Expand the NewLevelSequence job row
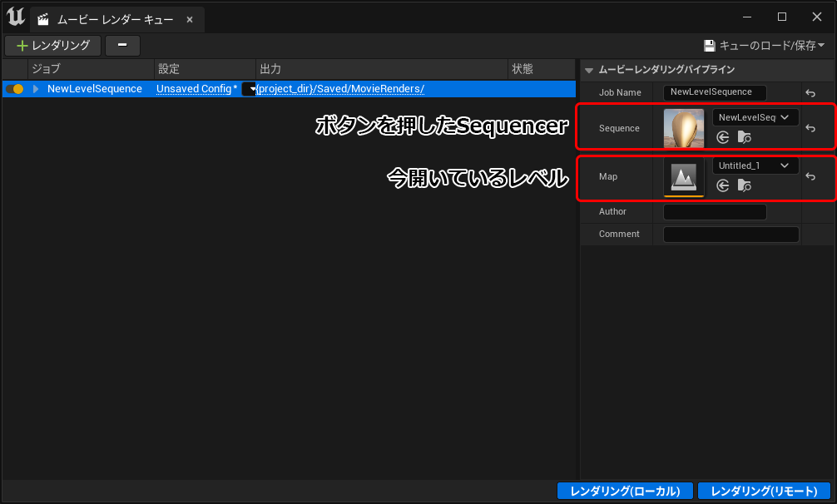 tap(36, 89)
